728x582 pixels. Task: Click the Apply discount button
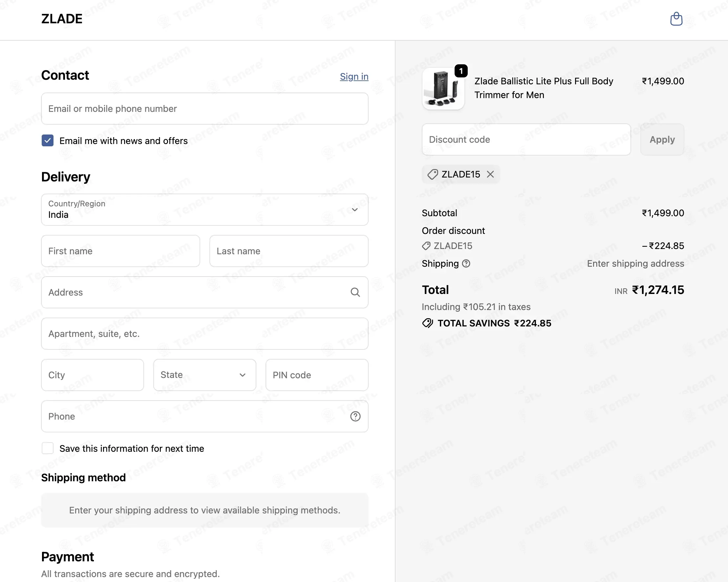(x=662, y=139)
